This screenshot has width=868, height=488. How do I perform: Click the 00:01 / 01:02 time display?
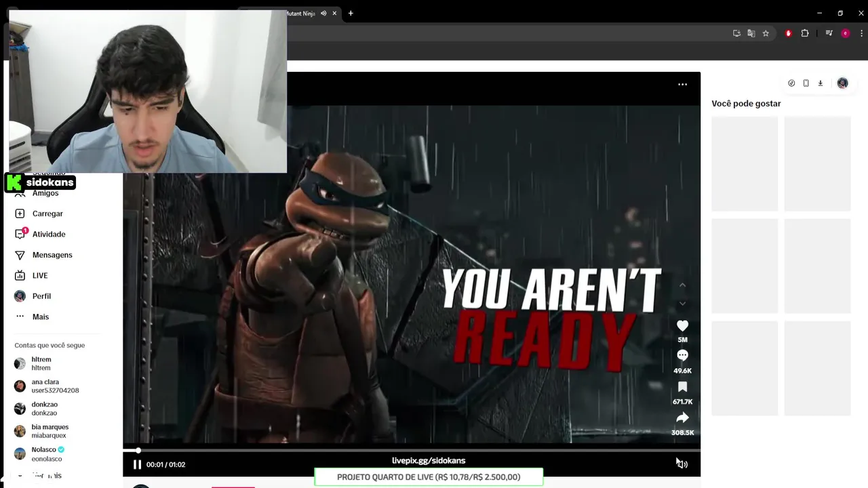165,465
